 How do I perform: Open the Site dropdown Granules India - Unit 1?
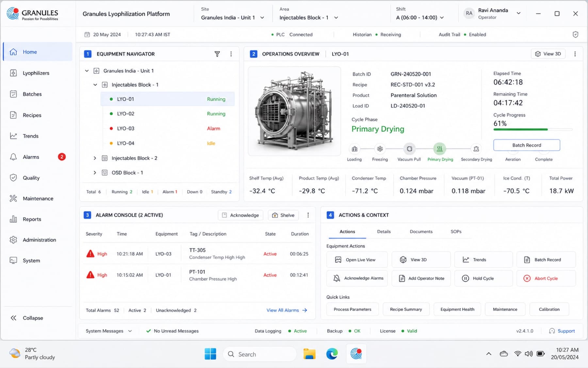[233, 18]
